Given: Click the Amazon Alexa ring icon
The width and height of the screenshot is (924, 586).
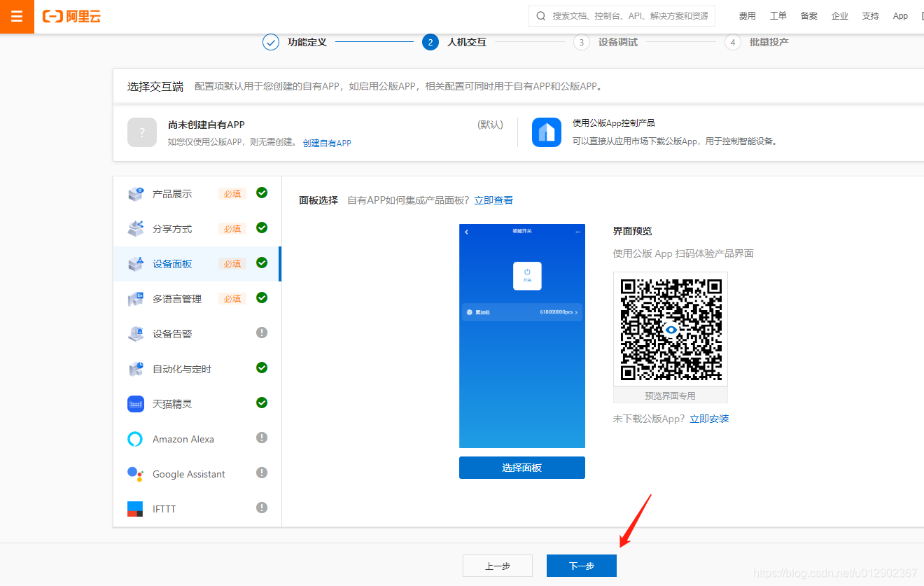Looking at the screenshot, I should (x=135, y=439).
